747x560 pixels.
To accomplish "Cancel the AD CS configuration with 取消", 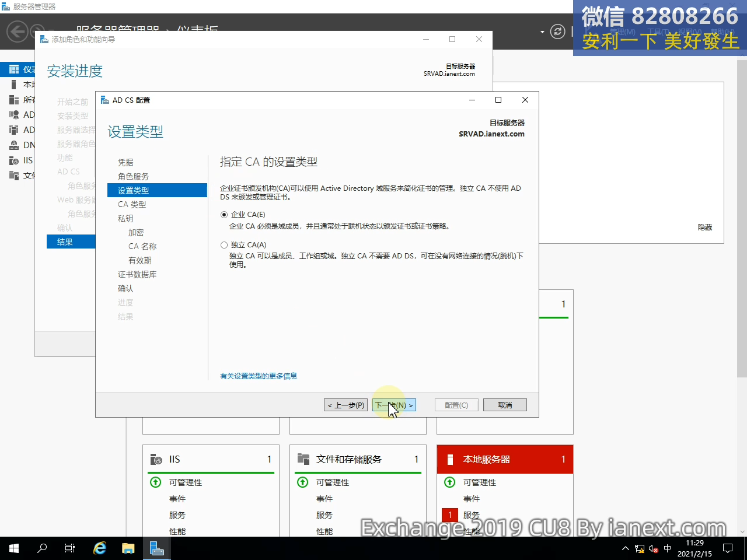I will pyautogui.click(x=505, y=405).
